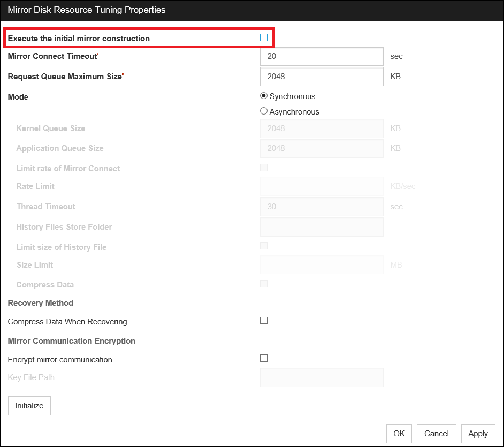Click the Application Queue Size input

point(321,148)
